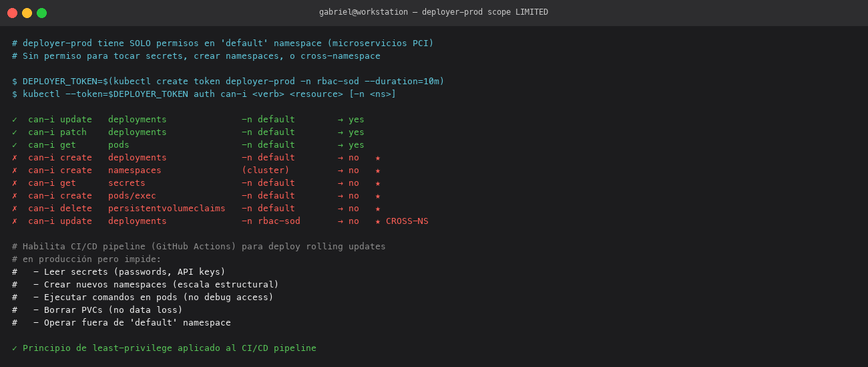Click the red X on the rbac-sod deployments row

(15, 221)
